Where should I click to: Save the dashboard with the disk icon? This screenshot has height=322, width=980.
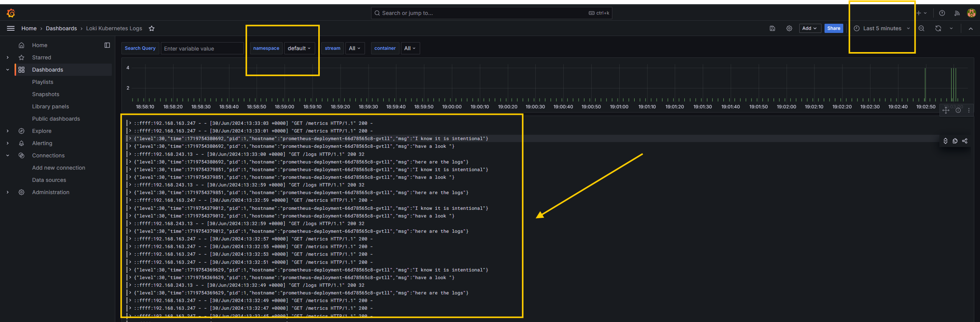tap(772, 28)
